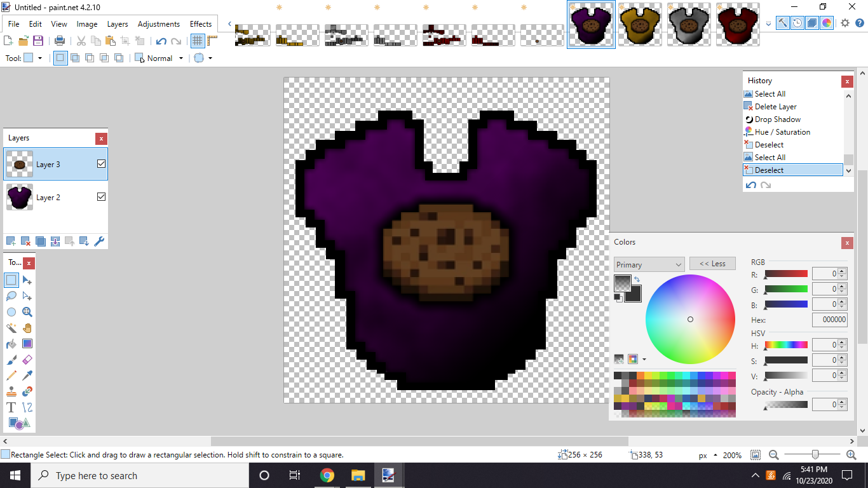Toggle visibility checkbox of Layer 2
Image resolution: width=868 pixels, height=488 pixels.
[x=101, y=197]
